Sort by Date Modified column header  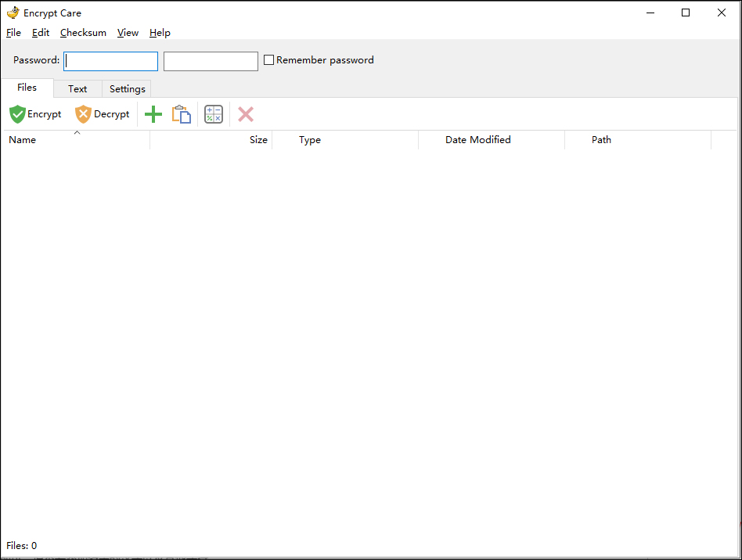pos(492,140)
